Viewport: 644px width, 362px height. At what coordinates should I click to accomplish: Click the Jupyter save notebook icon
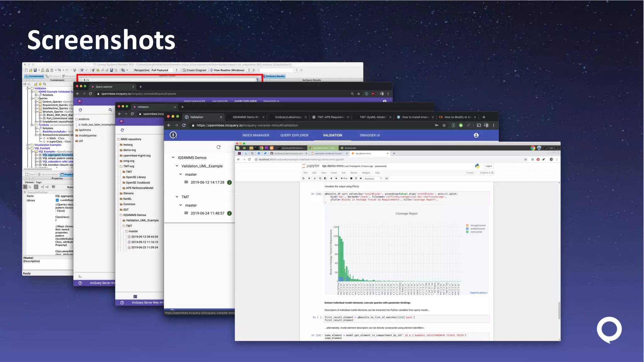(303, 178)
